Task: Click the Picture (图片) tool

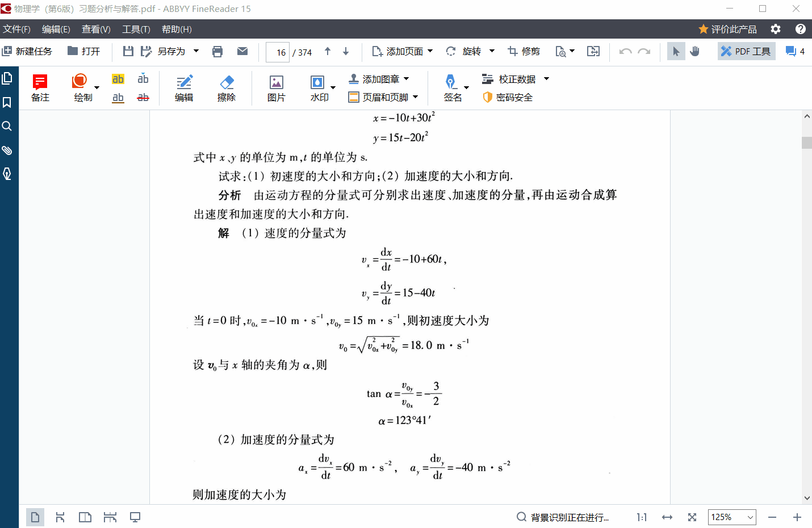Action: [x=277, y=88]
